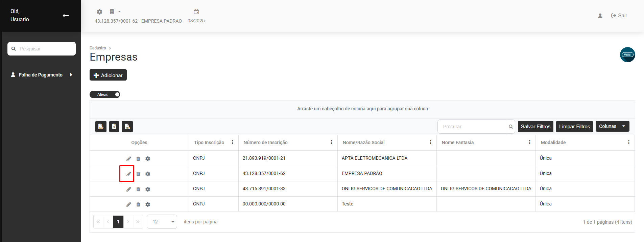
Task: Click the CSV export icon
Action: (127, 127)
